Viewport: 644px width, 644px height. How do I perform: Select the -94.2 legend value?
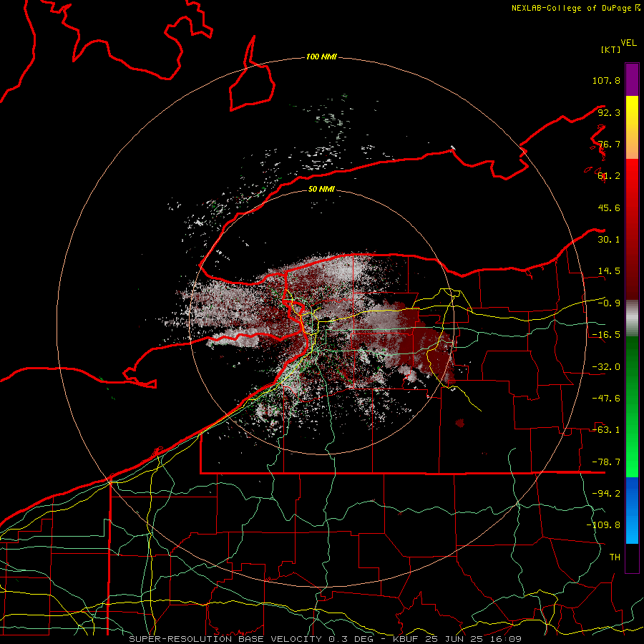[606, 494]
